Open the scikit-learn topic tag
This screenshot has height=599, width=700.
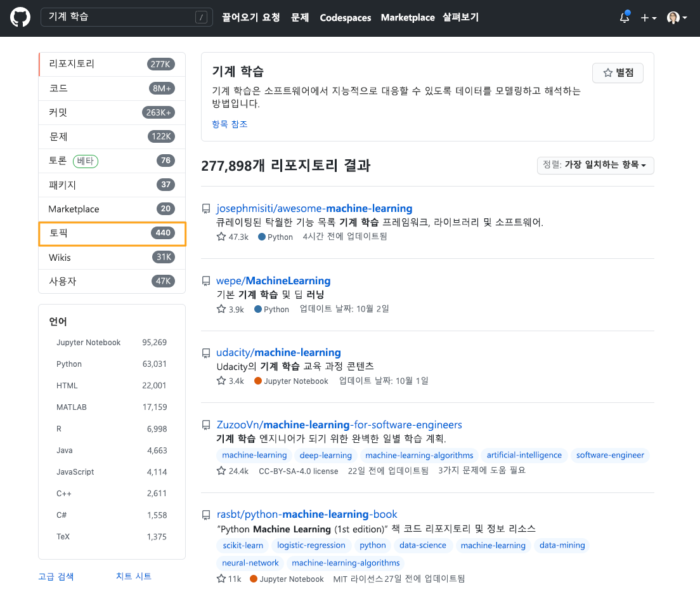click(243, 546)
